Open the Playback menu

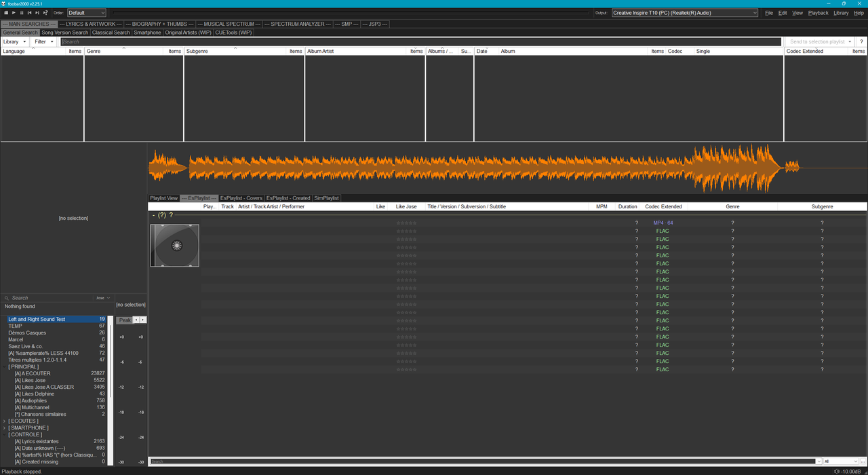(818, 13)
